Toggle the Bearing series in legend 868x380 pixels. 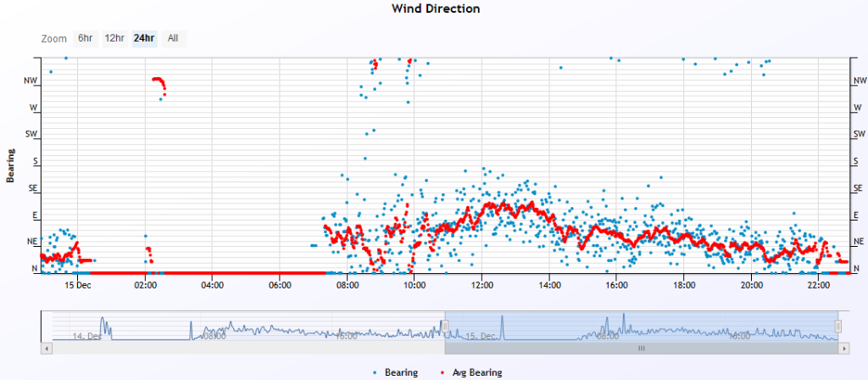point(395,373)
